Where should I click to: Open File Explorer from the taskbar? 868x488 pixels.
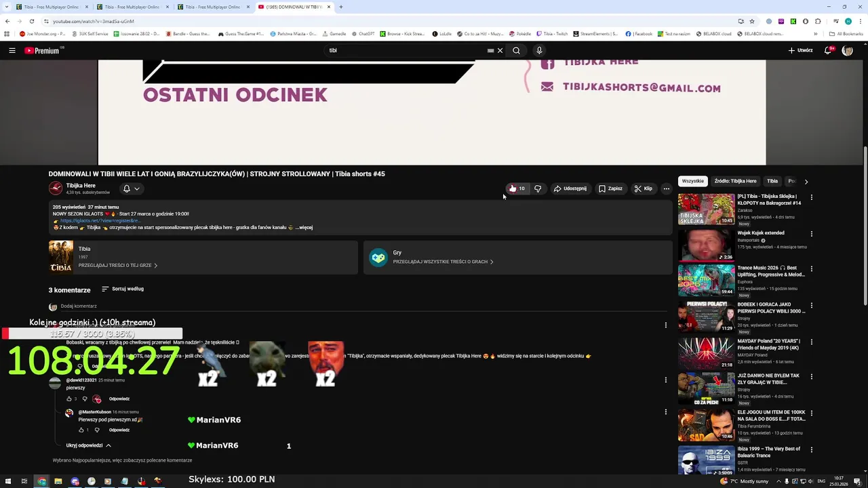pos(58,481)
